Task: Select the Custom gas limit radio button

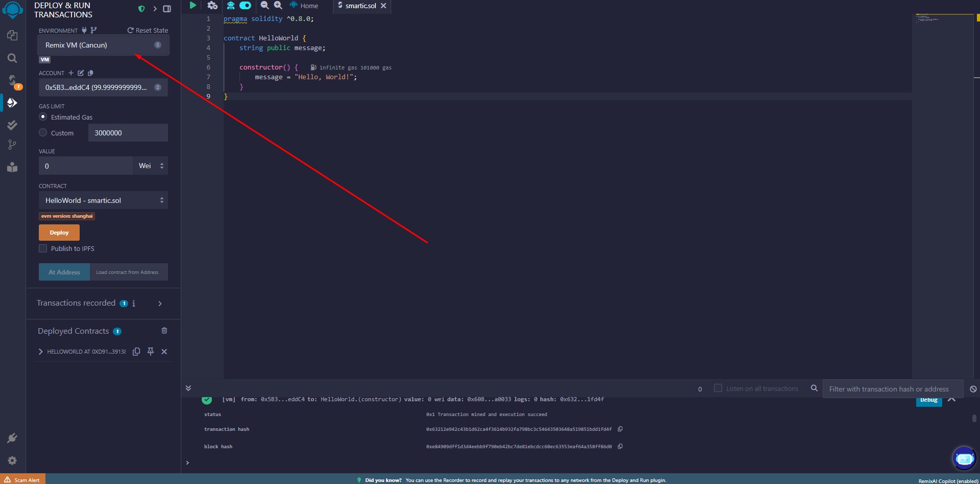Action: (x=43, y=133)
